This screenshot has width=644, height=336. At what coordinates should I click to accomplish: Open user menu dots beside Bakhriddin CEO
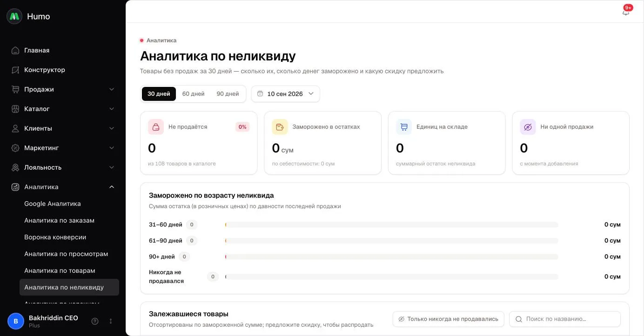(111, 321)
